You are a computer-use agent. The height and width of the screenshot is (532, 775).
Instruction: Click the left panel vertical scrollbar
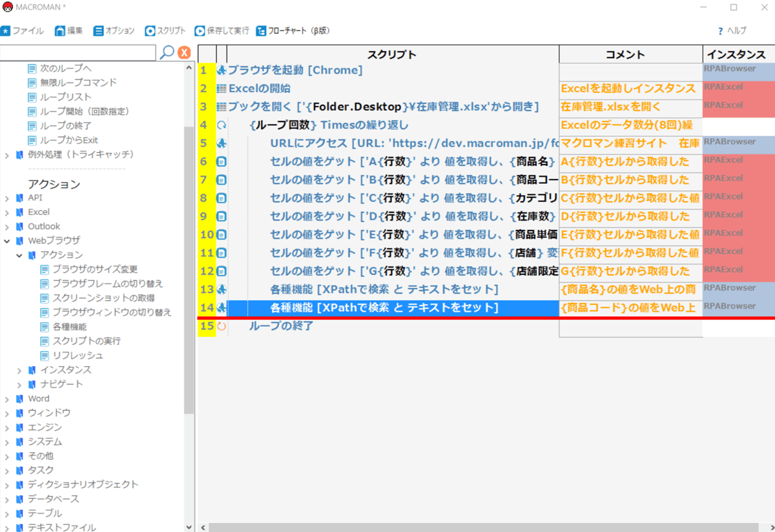click(189, 271)
